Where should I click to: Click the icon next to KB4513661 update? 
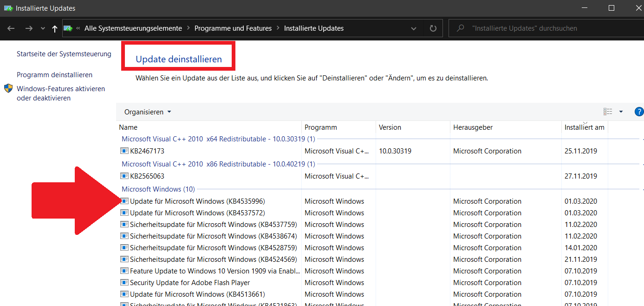pos(124,294)
